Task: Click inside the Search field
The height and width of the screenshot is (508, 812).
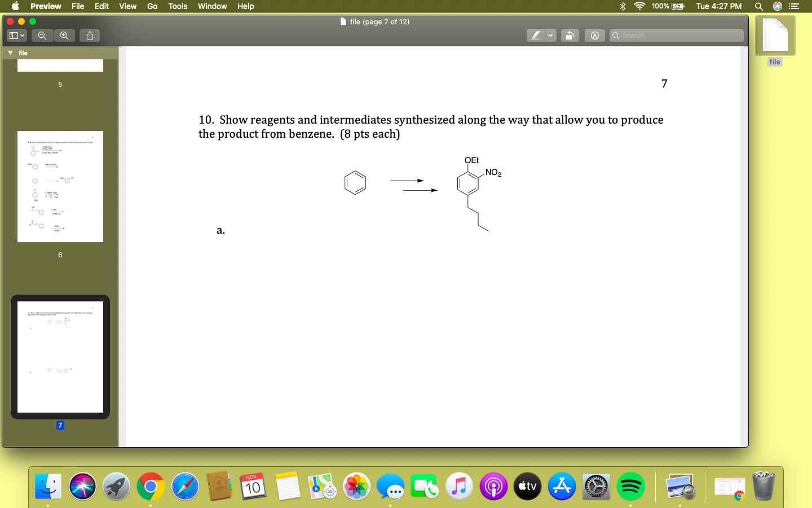Action: pos(677,35)
